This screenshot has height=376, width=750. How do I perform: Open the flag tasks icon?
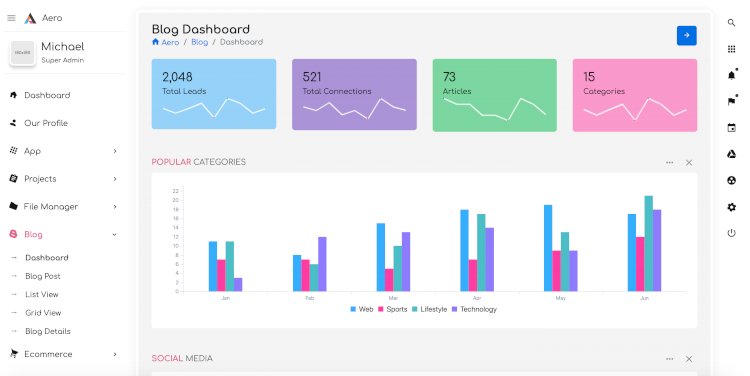[x=732, y=101]
